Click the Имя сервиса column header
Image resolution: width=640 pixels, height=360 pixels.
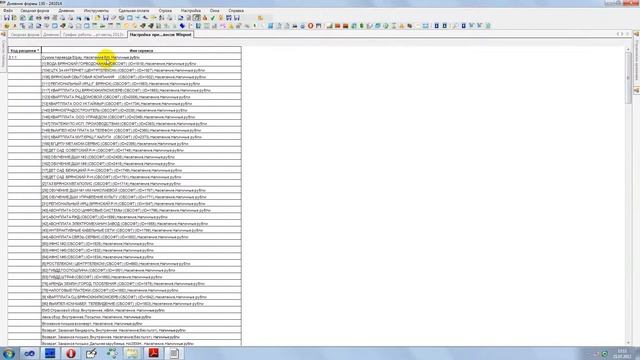point(141,51)
